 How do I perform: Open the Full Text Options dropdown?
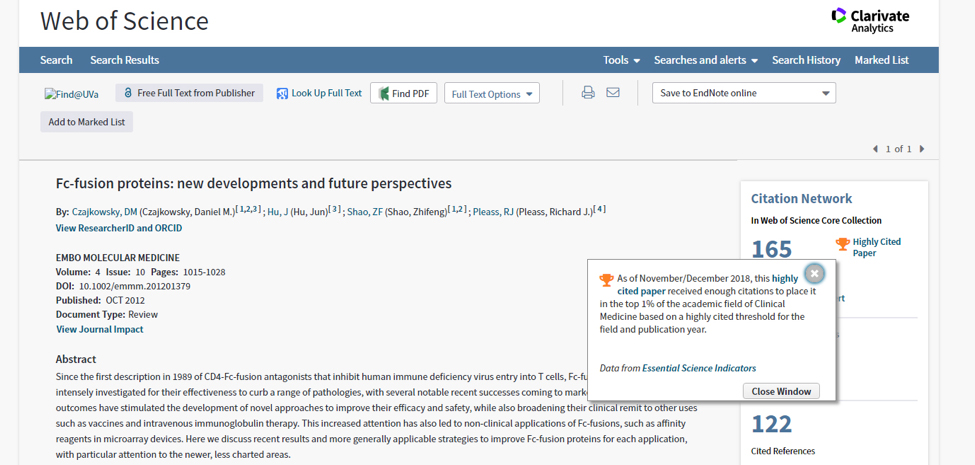pos(492,94)
